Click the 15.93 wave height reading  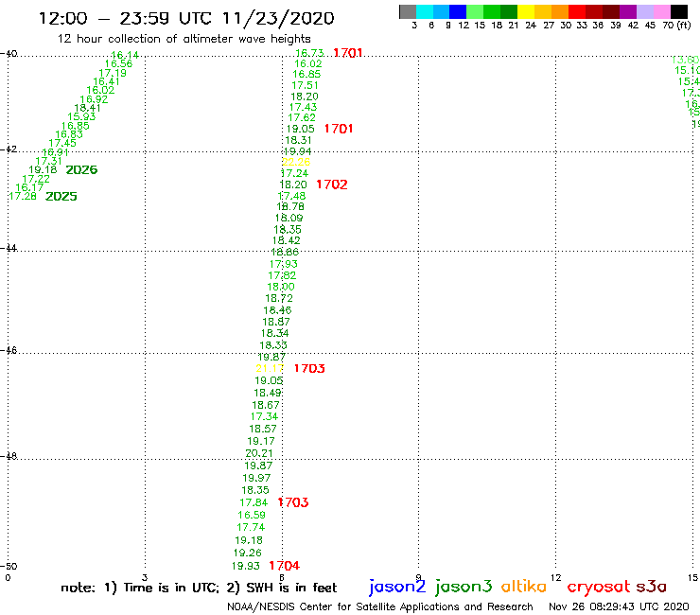click(81, 116)
